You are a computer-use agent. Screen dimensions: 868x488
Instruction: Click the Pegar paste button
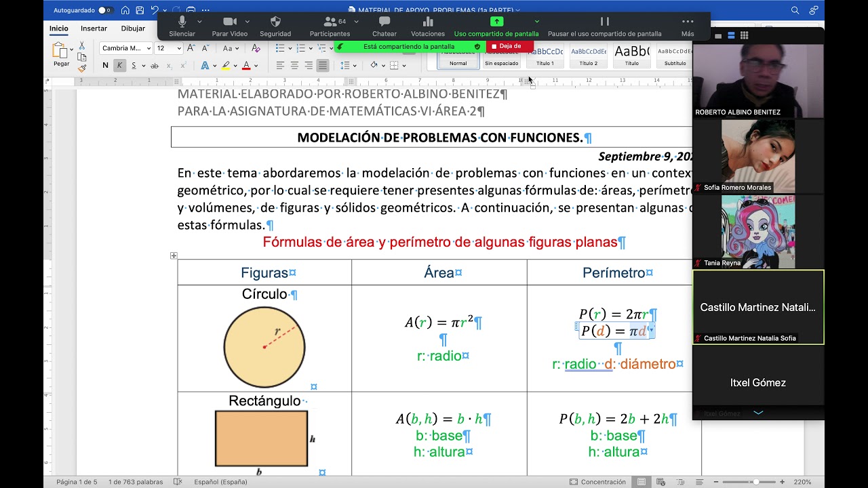click(x=61, y=54)
